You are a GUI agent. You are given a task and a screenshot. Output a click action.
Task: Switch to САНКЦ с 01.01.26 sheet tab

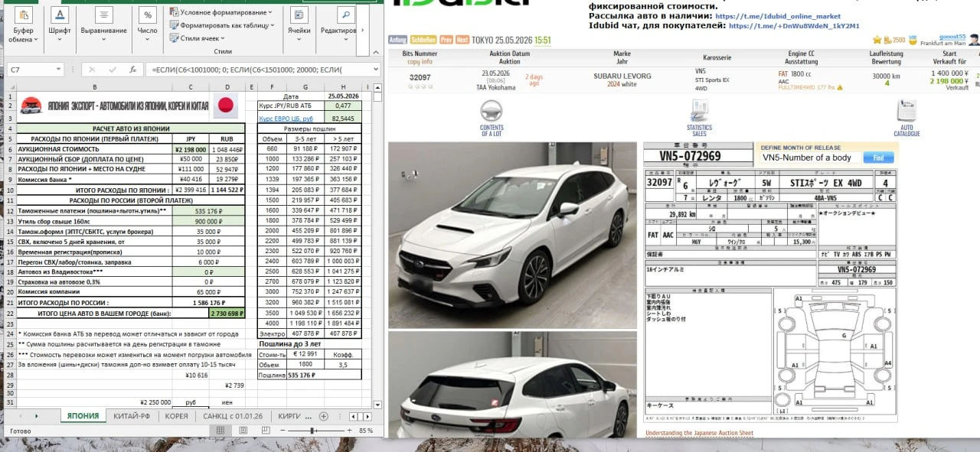(234, 416)
